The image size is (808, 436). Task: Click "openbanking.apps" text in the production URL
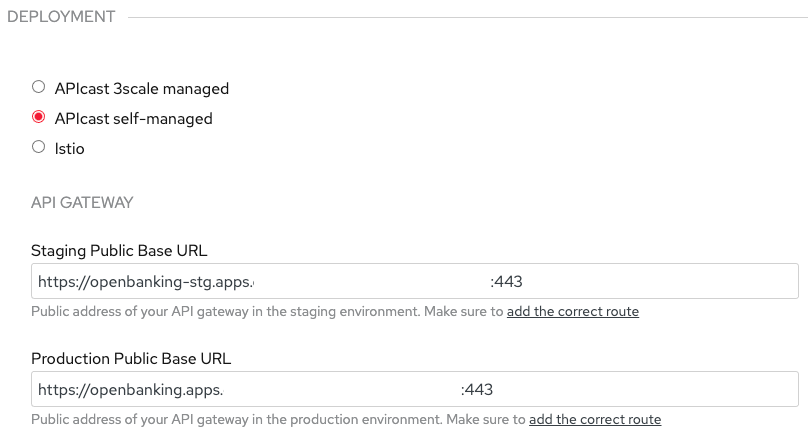(x=150, y=389)
